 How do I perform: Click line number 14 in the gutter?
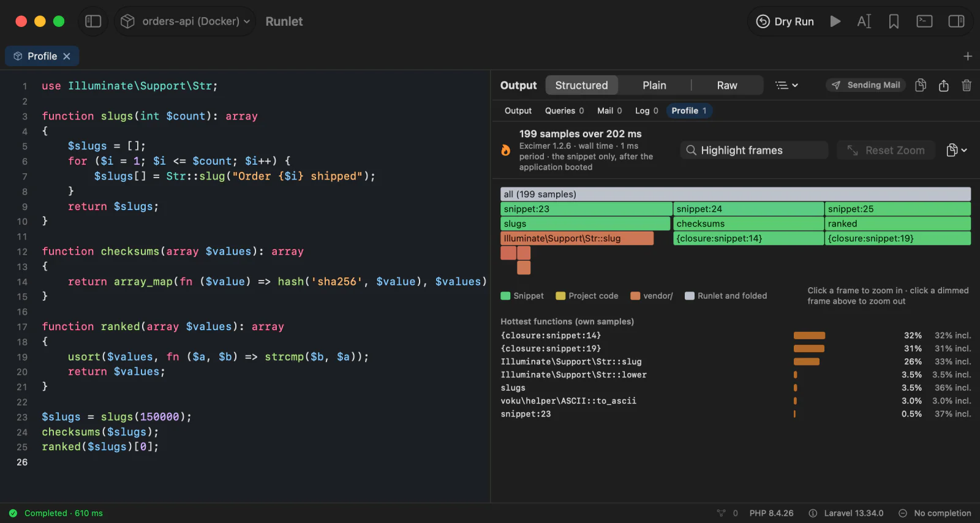click(22, 282)
